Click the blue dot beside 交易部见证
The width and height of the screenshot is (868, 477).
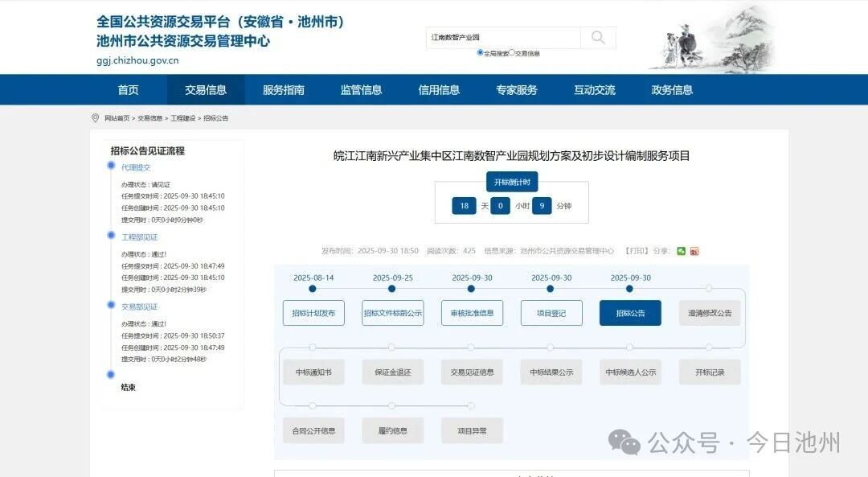(x=111, y=305)
